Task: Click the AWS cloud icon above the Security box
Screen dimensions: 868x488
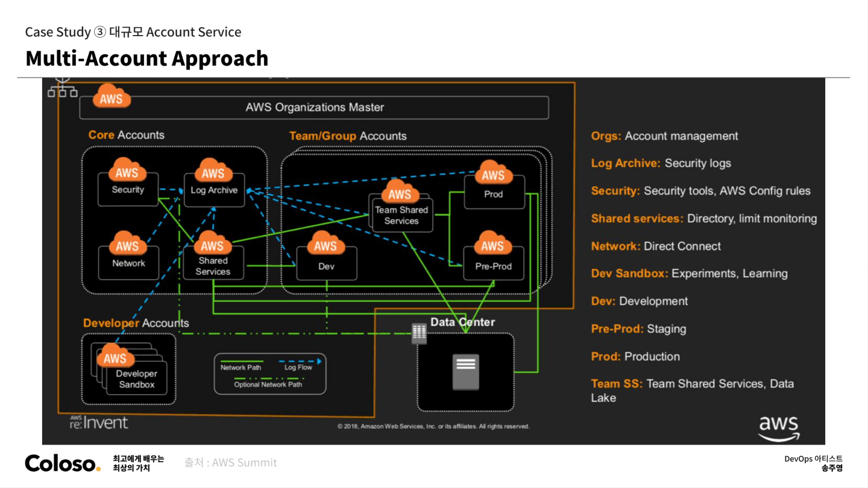Action: [127, 170]
